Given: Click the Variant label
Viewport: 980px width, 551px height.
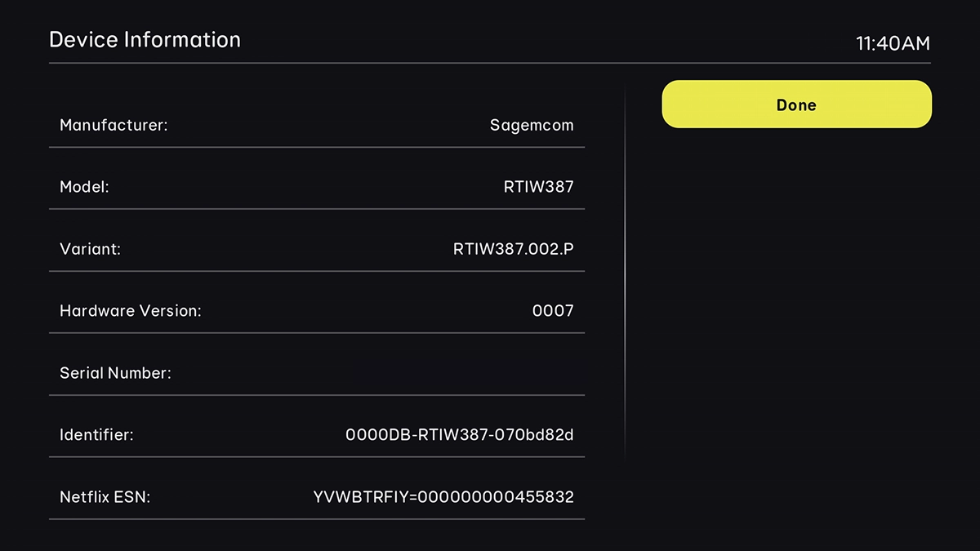Looking at the screenshot, I should (90, 248).
